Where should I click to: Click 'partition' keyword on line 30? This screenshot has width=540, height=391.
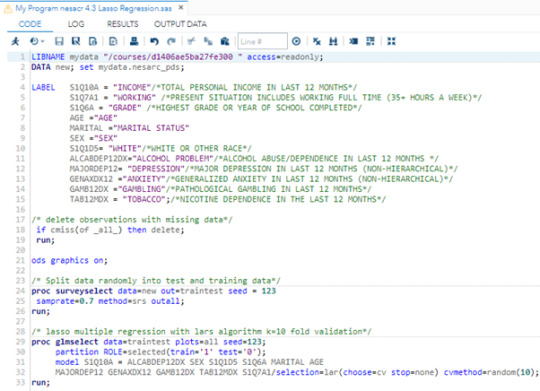(x=77, y=352)
